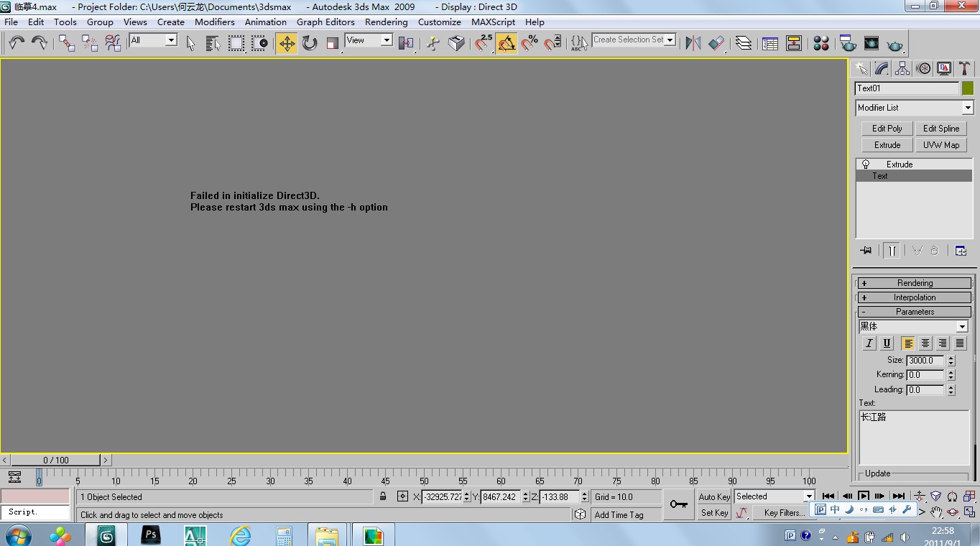
Task: Toggle the Percent Snap icon
Action: tap(530, 43)
